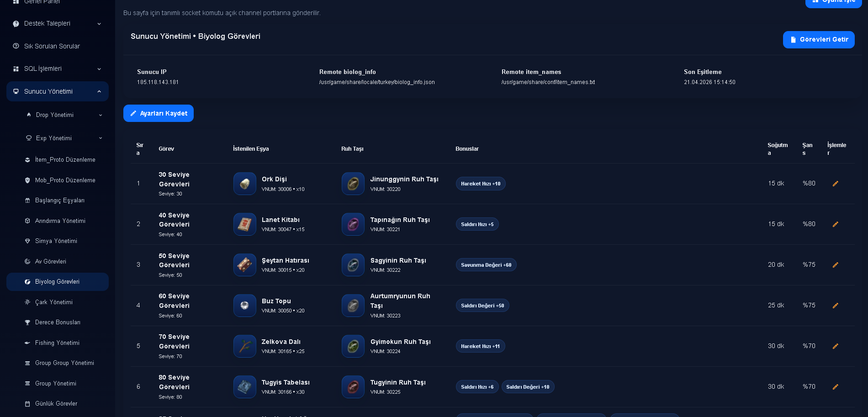Expand the Drop Yönetimi submenu chevron
The image size is (868, 417).
point(101,115)
